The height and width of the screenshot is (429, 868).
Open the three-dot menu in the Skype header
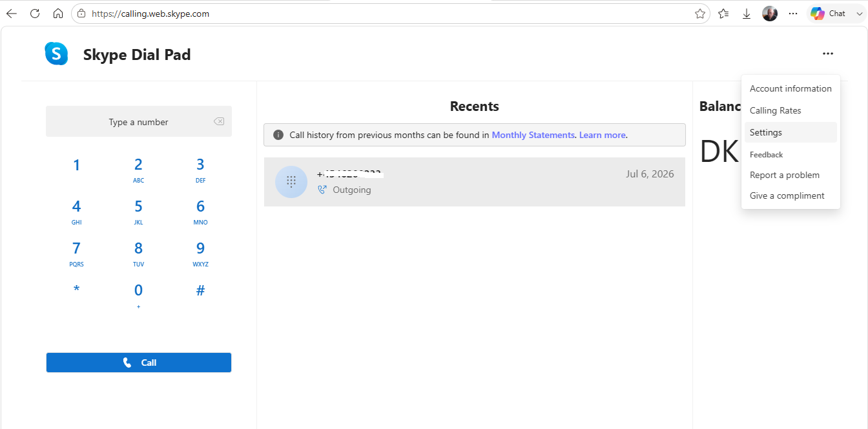click(x=828, y=54)
